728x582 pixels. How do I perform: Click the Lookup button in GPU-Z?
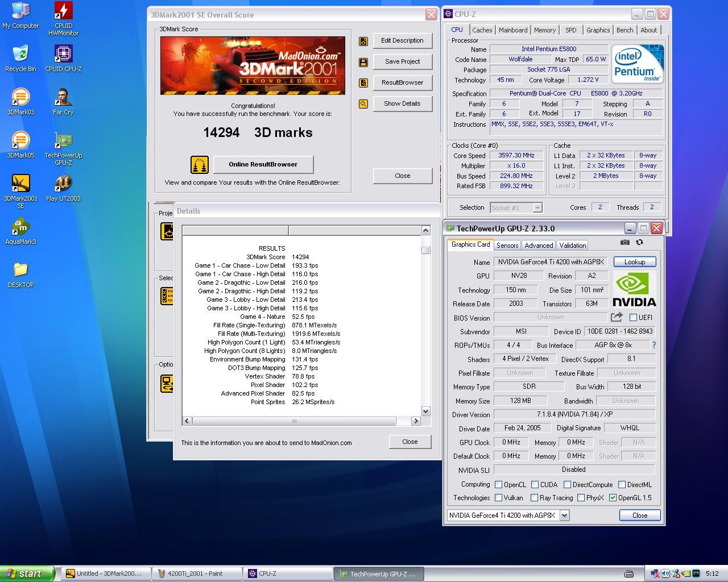click(635, 262)
